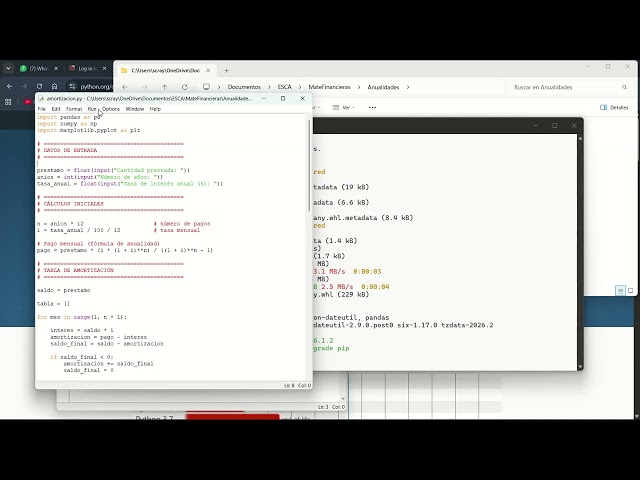
Task: Expand chevron after Documentos in breadcrumb
Action: pyautogui.click(x=269, y=87)
